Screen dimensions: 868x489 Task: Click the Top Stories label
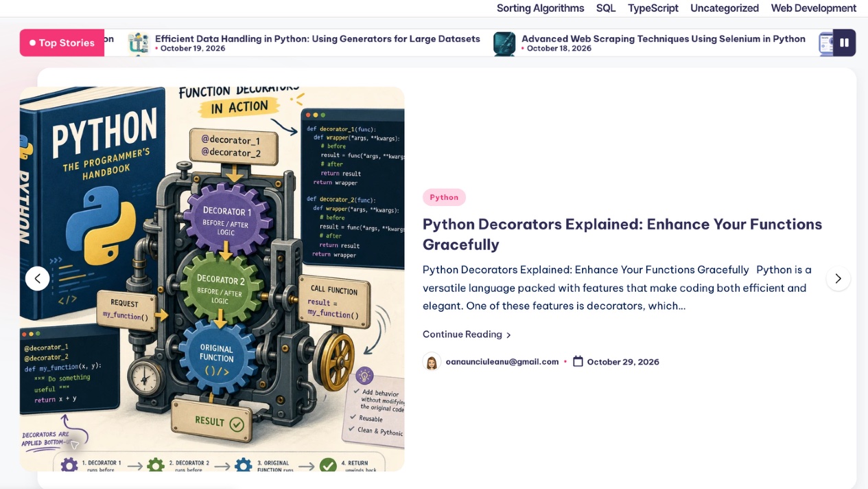click(62, 43)
